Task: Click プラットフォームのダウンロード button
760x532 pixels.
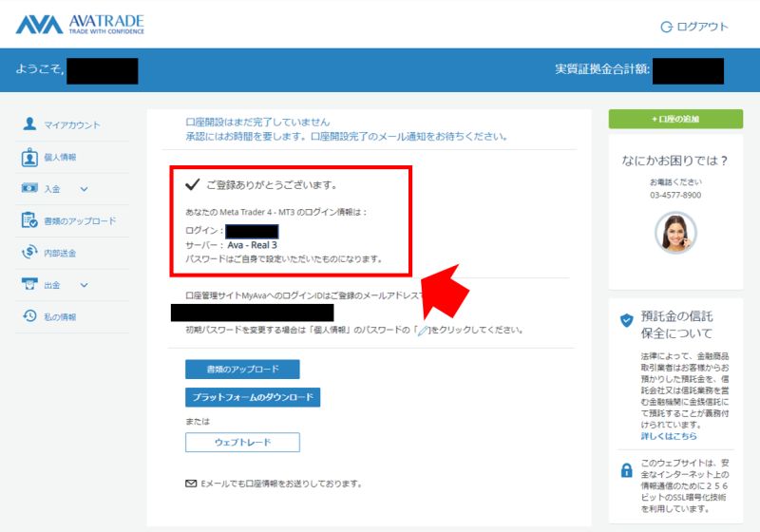Action: point(253,397)
